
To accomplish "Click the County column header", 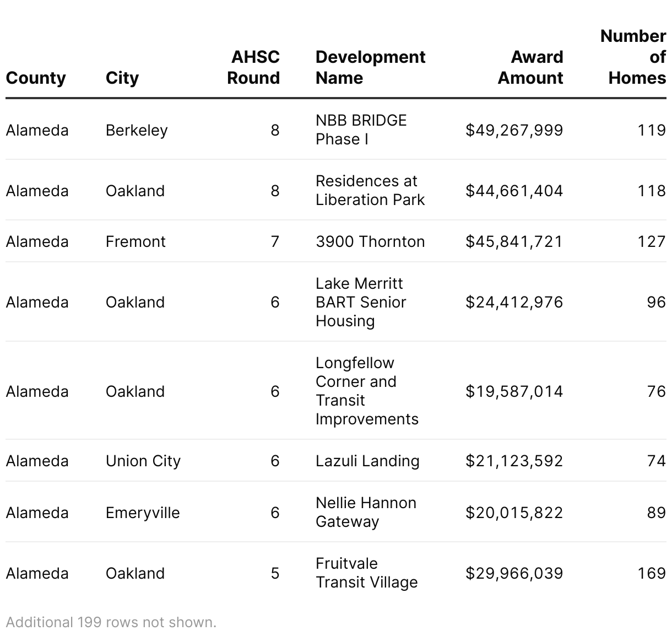I will pyautogui.click(x=36, y=78).
